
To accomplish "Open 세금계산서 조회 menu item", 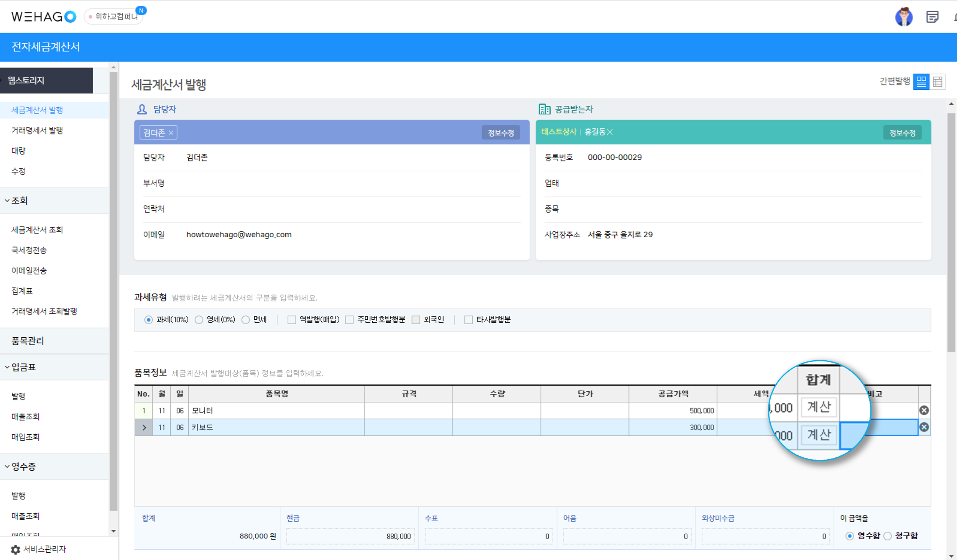I will 37,230.
